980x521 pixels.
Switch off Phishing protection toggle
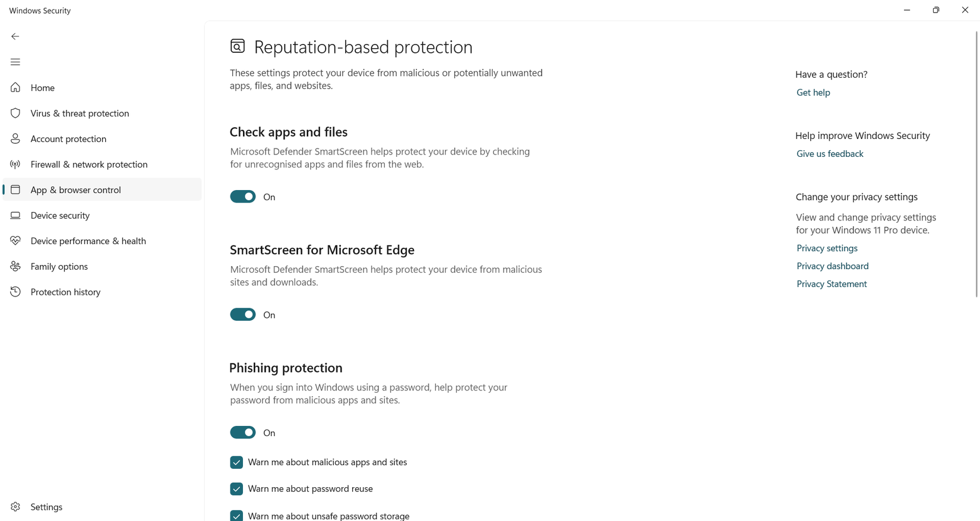point(243,432)
